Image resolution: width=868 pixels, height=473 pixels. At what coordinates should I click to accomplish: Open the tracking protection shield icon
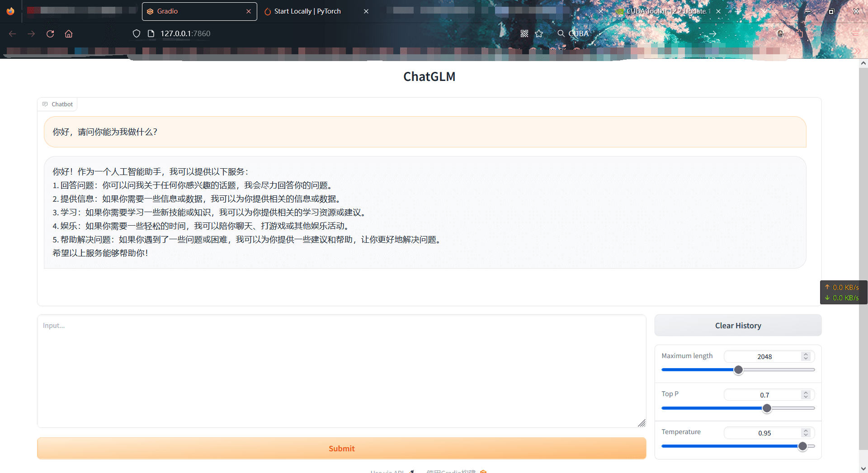click(x=137, y=33)
